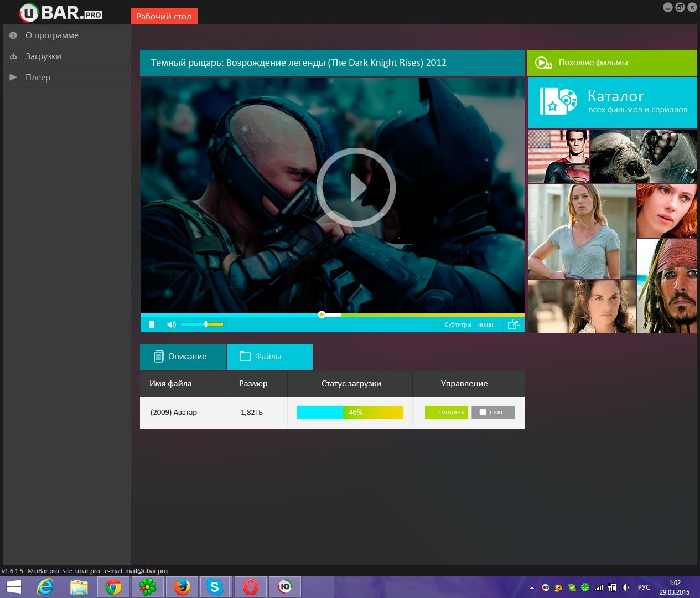Viewport: 700px width, 598px height.
Task: Switch to the Описание tab
Action: coord(183,357)
